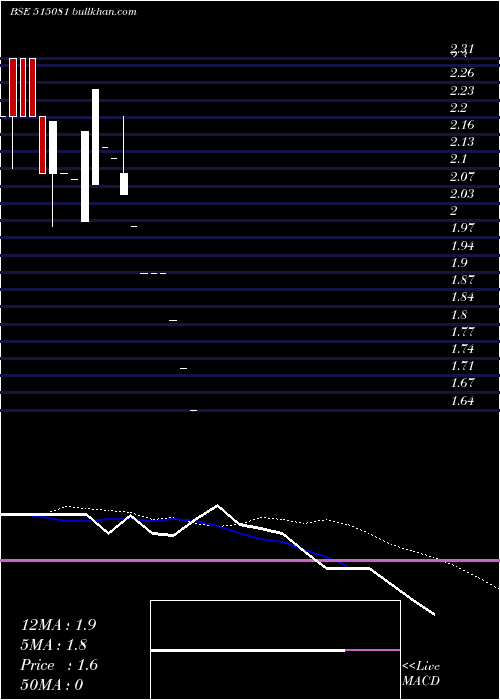The width and height of the screenshot is (500, 700).
Task: Click the 1.97 price axis label
Action: click(x=462, y=228)
